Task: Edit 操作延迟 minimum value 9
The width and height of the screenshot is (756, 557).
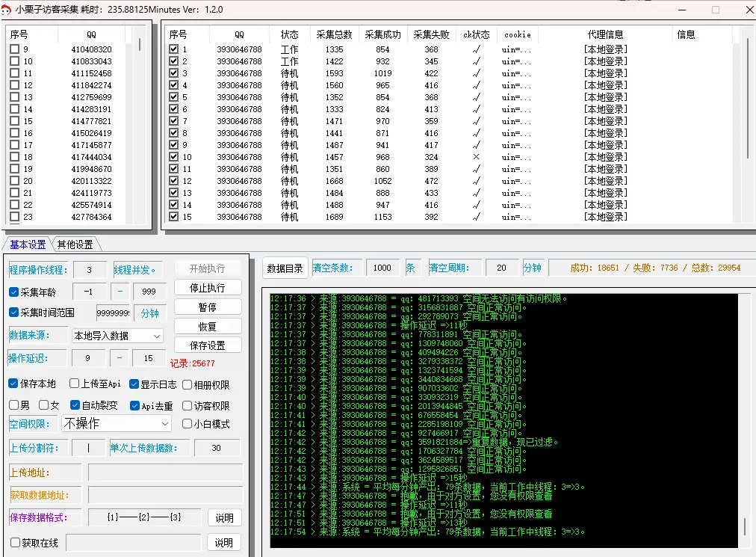Action: click(x=87, y=358)
